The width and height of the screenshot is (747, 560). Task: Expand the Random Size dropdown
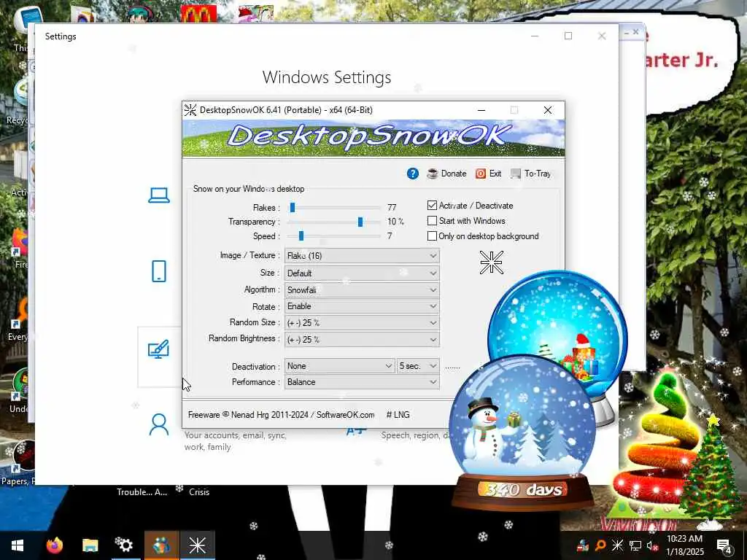point(362,322)
